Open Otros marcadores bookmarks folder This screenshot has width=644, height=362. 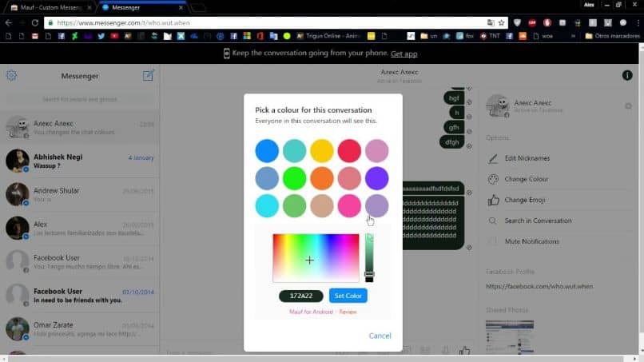pos(612,36)
